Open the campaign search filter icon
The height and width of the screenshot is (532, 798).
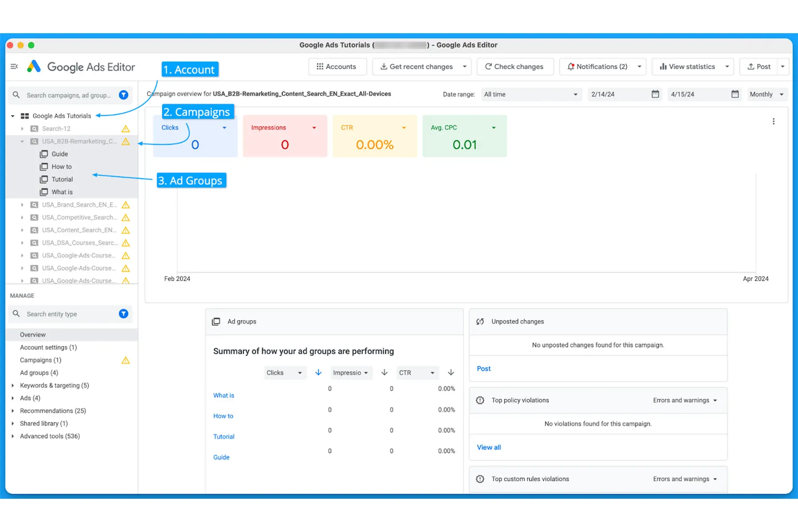click(x=124, y=95)
